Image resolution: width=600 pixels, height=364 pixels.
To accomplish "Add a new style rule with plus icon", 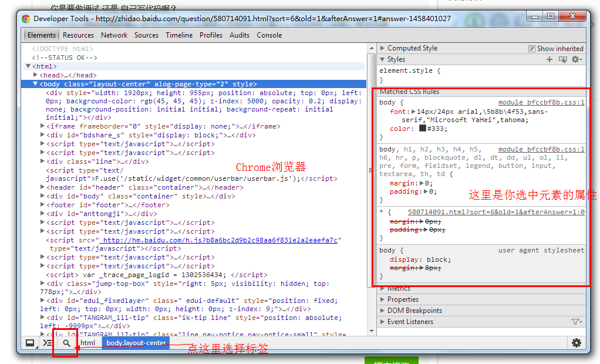I will pos(550,59).
